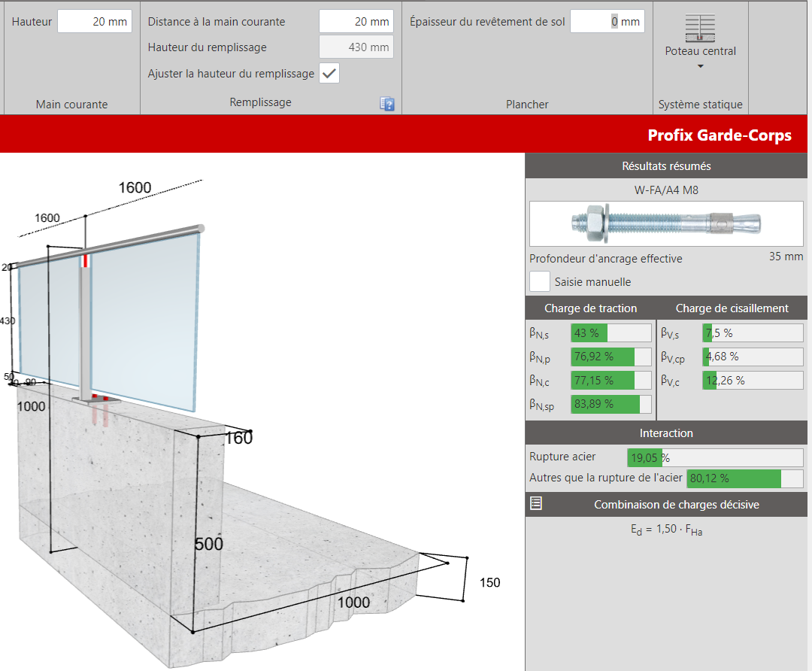Edit the Hauteur main courante field
This screenshot has height=671, width=812.
95,21
